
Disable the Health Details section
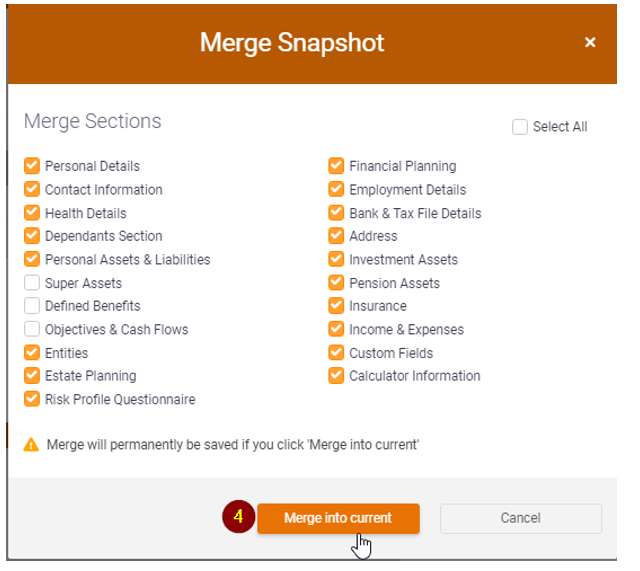[32, 213]
